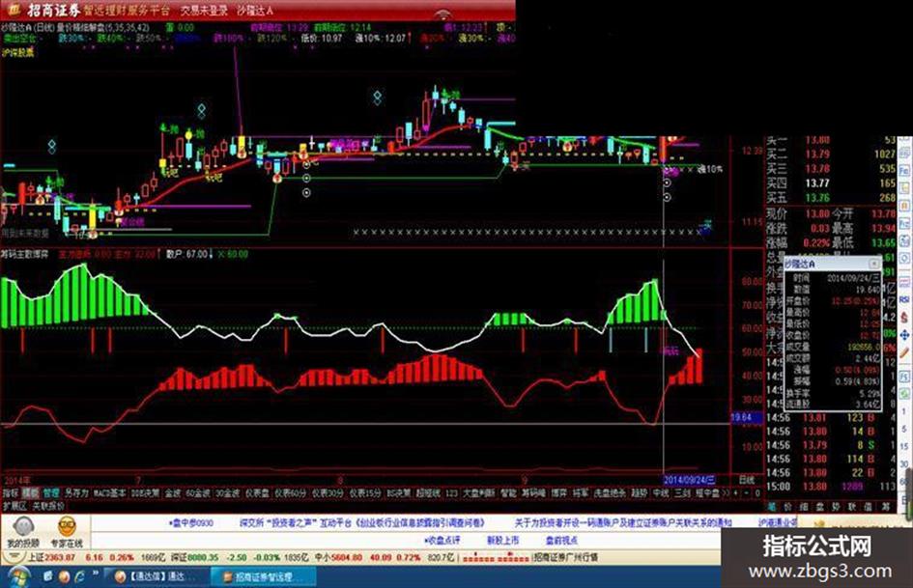Close the 沙隆达A info popup
The image size is (913, 588).
(874, 264)
